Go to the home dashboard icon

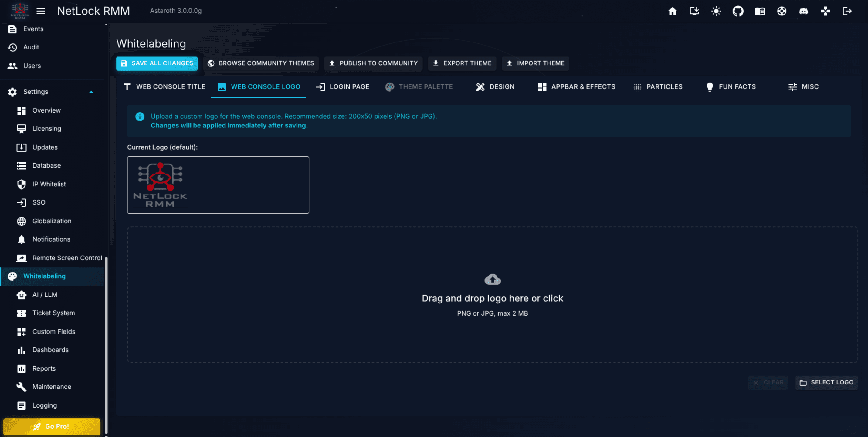(x=672, y=11)
